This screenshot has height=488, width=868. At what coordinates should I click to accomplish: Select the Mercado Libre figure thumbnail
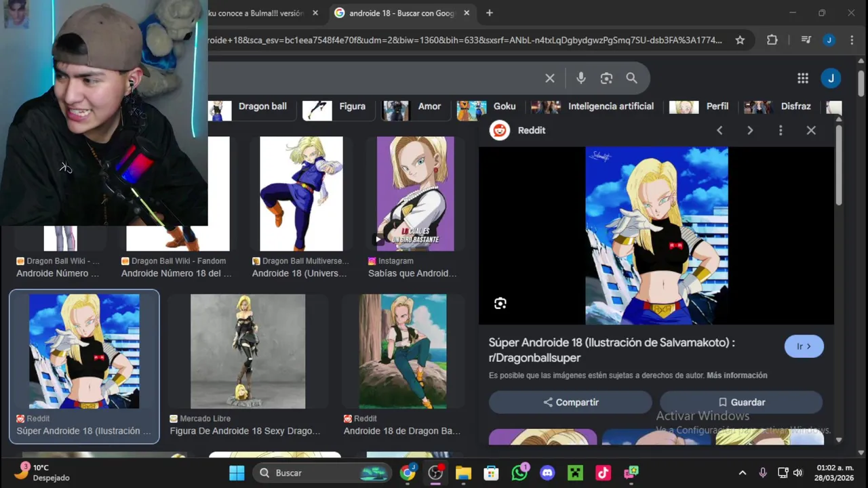pos(248,351)
